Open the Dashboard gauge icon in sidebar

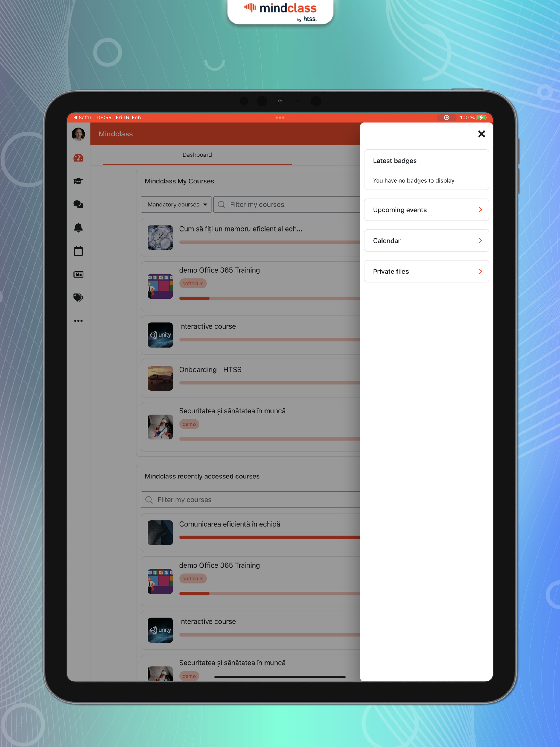pos(78,158)
